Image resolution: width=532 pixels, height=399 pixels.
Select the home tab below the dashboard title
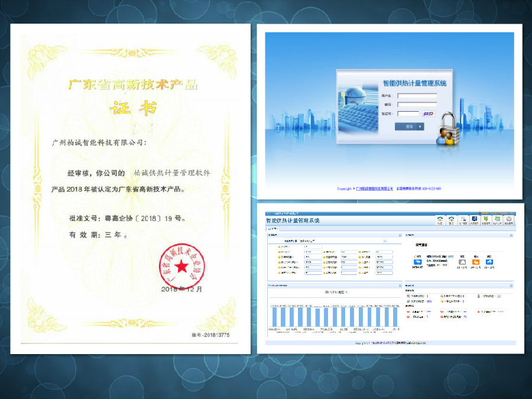point(274,228)
